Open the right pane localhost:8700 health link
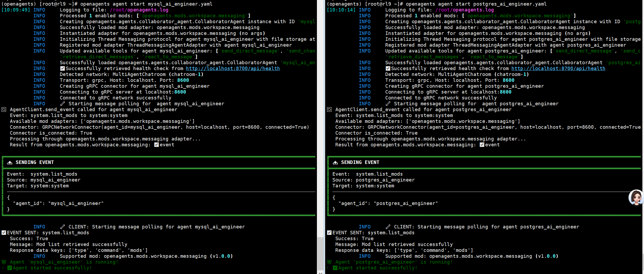 click(x=558, y=68)
